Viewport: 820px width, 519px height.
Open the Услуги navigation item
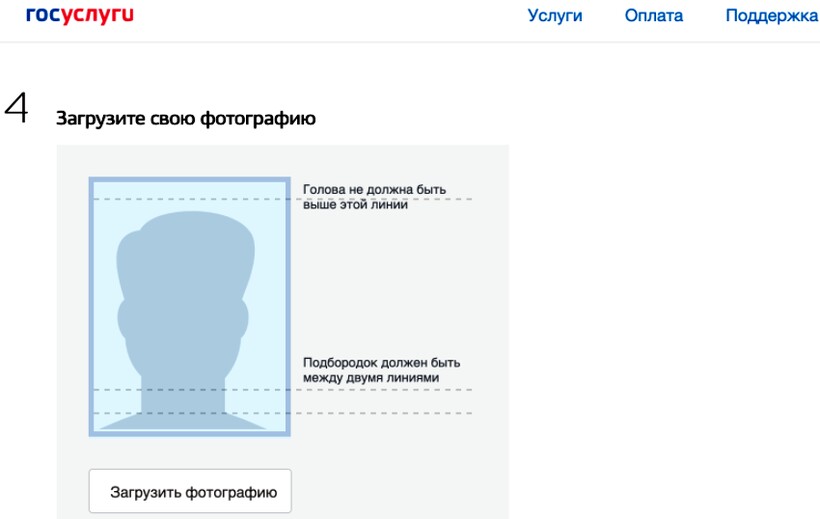[554, 16]
